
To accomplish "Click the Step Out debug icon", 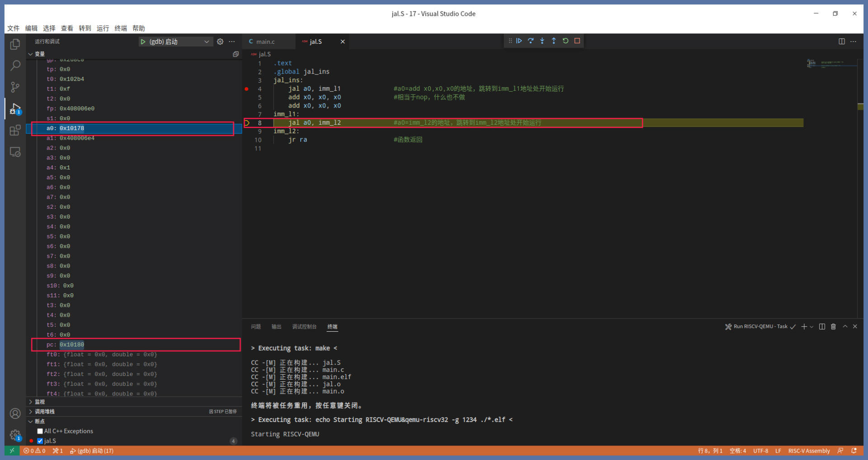I will [554, 41].
